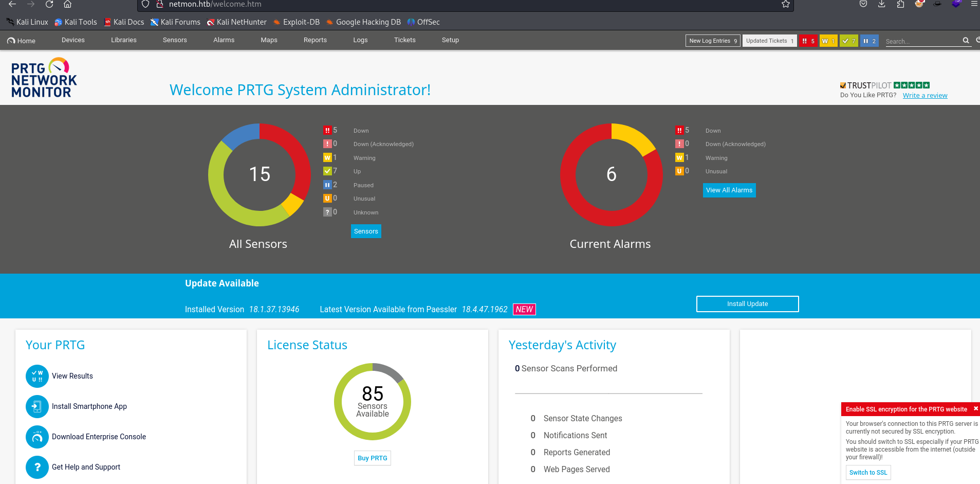Click red Down status icon in All Sensors legend
The image size is (980, 484).
coord(327,130)
